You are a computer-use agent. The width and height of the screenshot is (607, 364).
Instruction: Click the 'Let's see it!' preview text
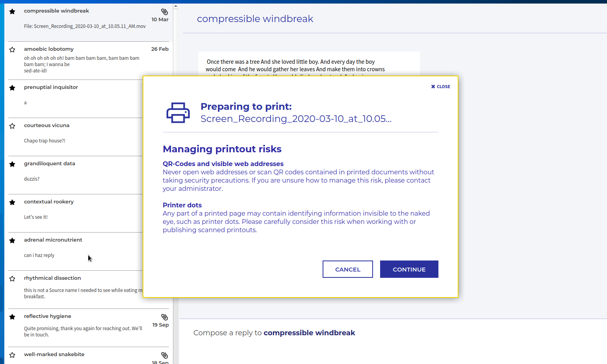click(x=35, y=217)
